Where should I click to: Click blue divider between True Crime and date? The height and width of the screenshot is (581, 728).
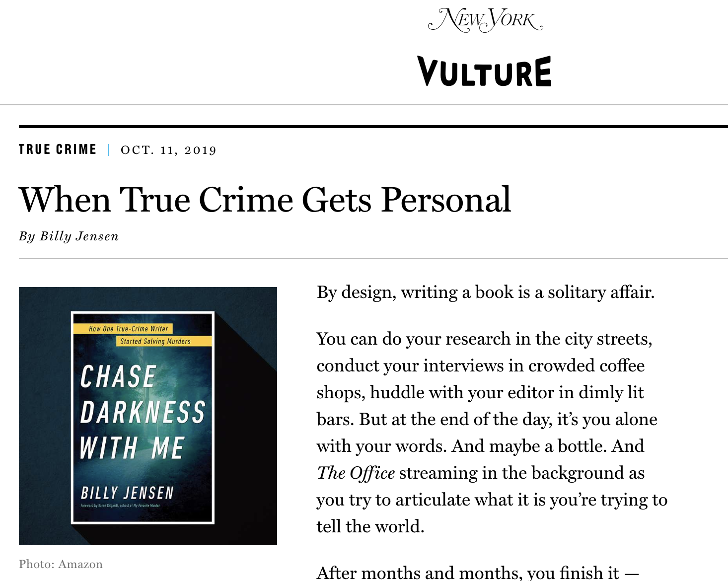pos(109,149)
